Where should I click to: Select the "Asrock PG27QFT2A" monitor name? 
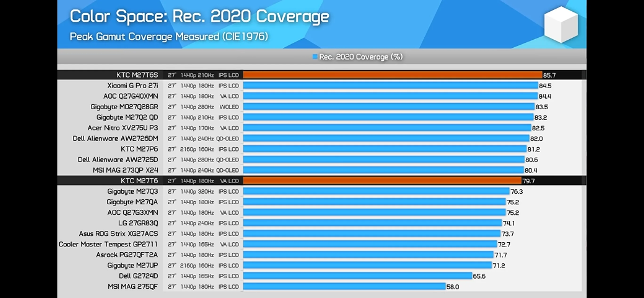[x=127, y=255]
